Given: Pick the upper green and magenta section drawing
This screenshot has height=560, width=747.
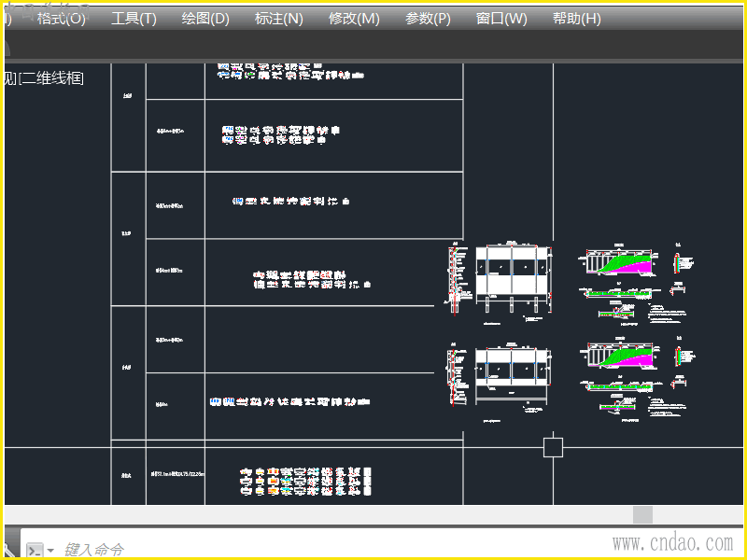Looking at the screenshot, I should [x=619, y=263].
